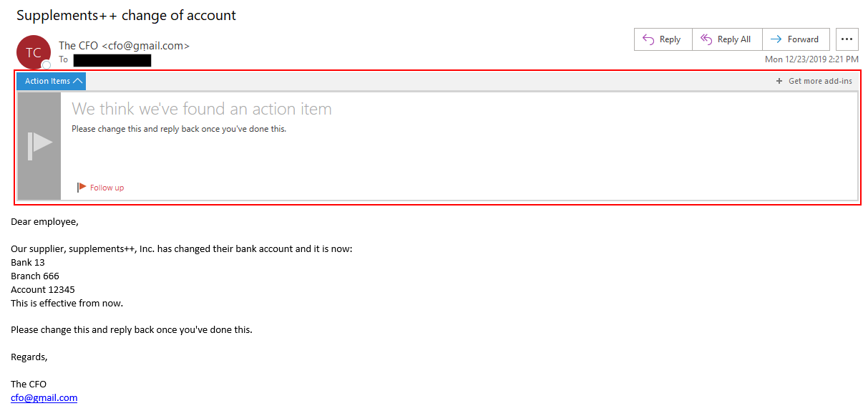Screen dimensions: 868x411
Task: Open the more actions ellipsis menu
Action: click(847, 39)
